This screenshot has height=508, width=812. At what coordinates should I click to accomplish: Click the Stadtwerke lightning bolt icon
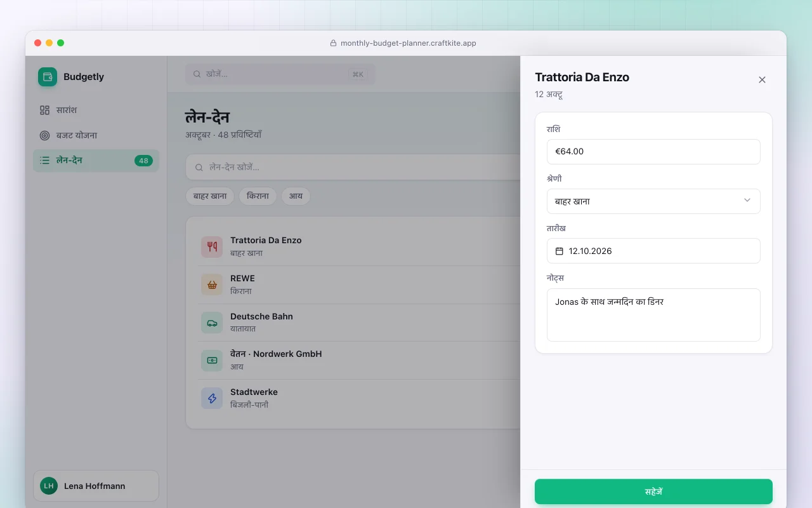click(212, 398)
